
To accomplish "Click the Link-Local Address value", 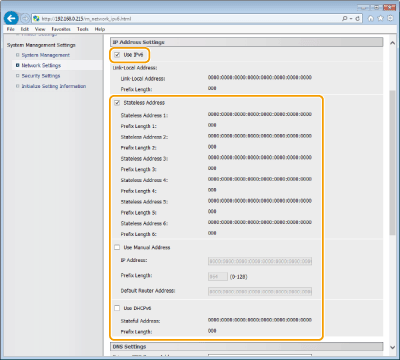I will pyautogui.click(x=260, y=77).
